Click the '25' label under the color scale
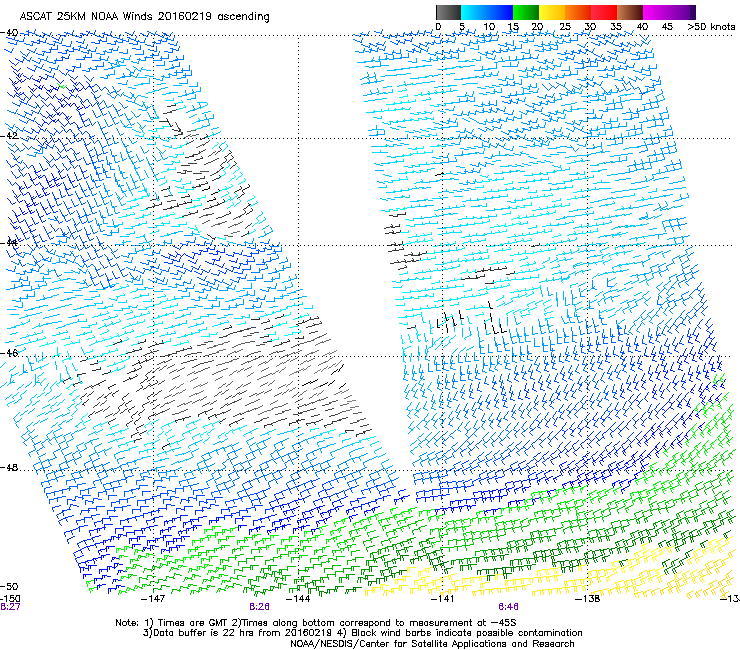This screenshot has height=650, width=740. (x=565, y=27)
